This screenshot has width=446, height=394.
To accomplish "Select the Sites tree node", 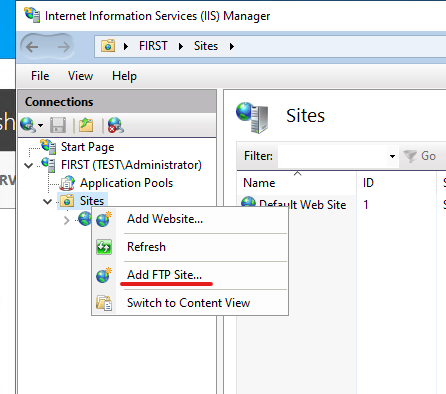I will point(92,201).
